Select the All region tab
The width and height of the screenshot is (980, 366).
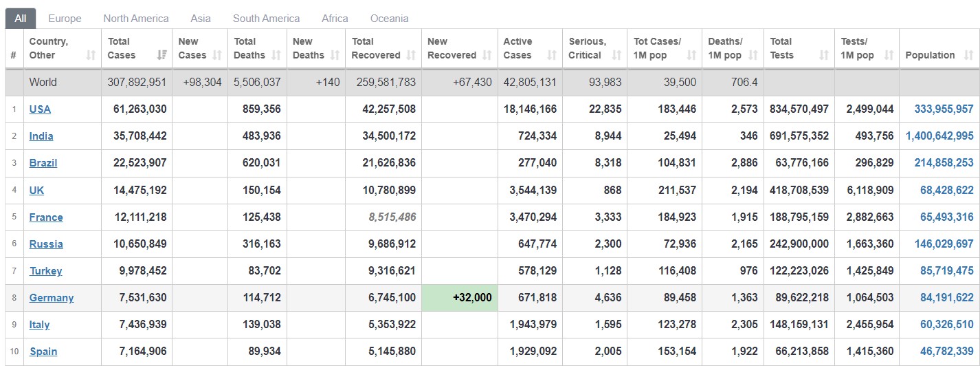tap(21, 19)
